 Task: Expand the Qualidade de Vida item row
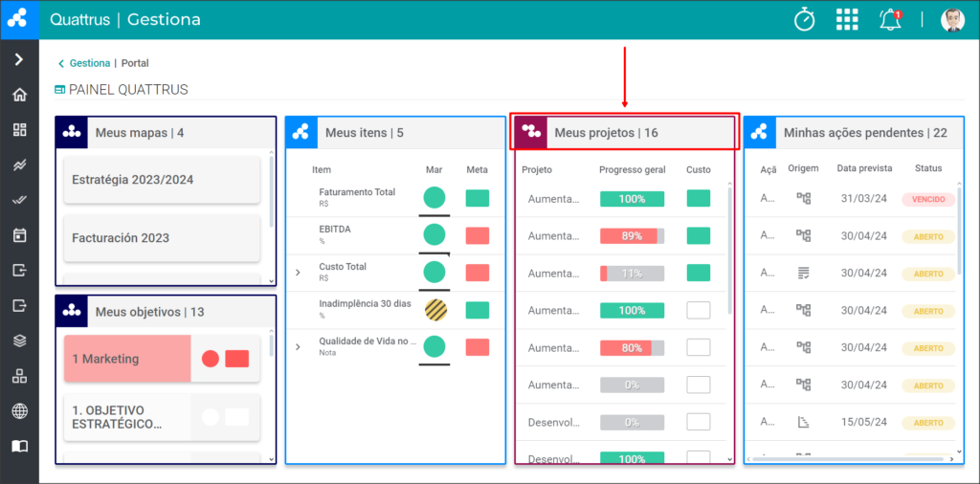[x=298, y=346]
